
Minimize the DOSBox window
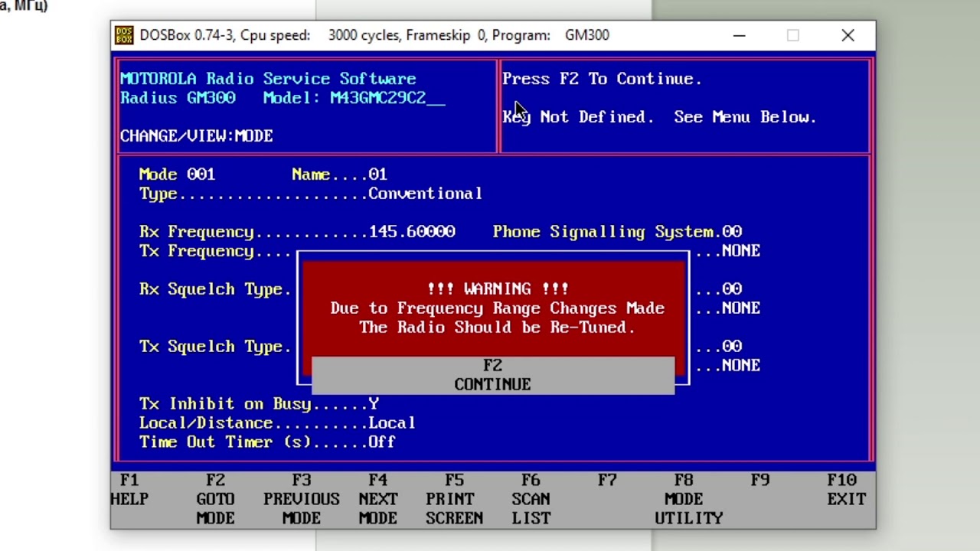[739, 35]
